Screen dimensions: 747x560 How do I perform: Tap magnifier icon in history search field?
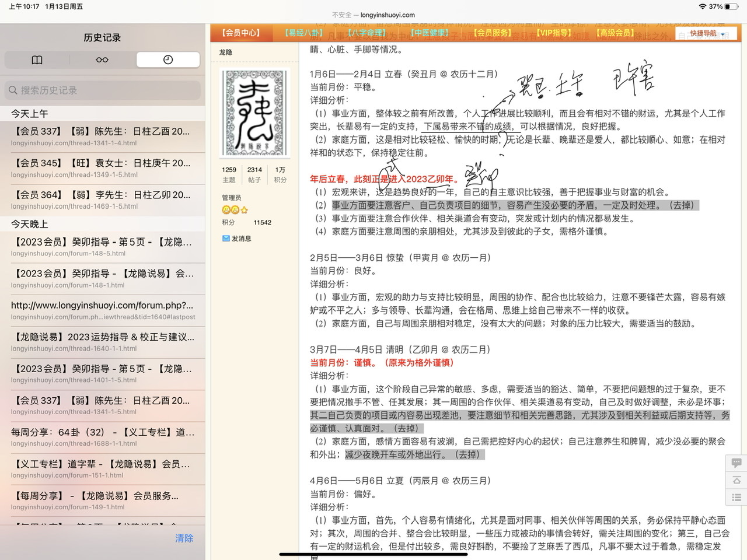[x=13, y=90]
